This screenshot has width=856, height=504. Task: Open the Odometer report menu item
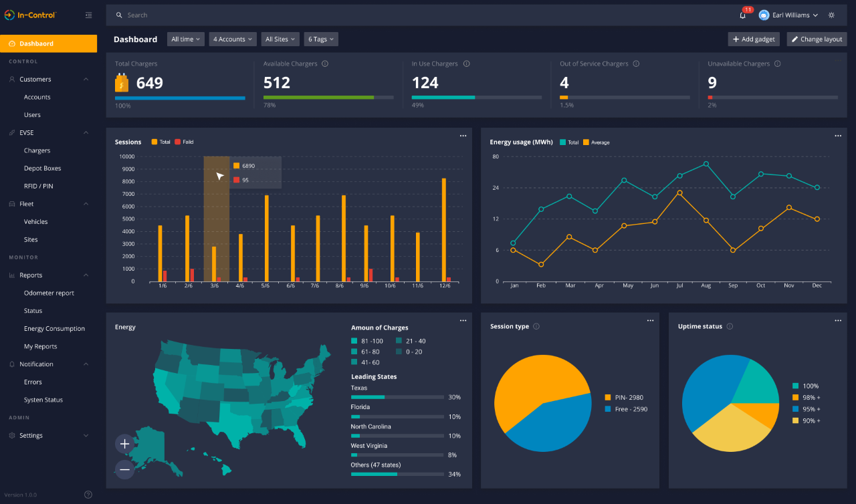[x=49, y=293]
